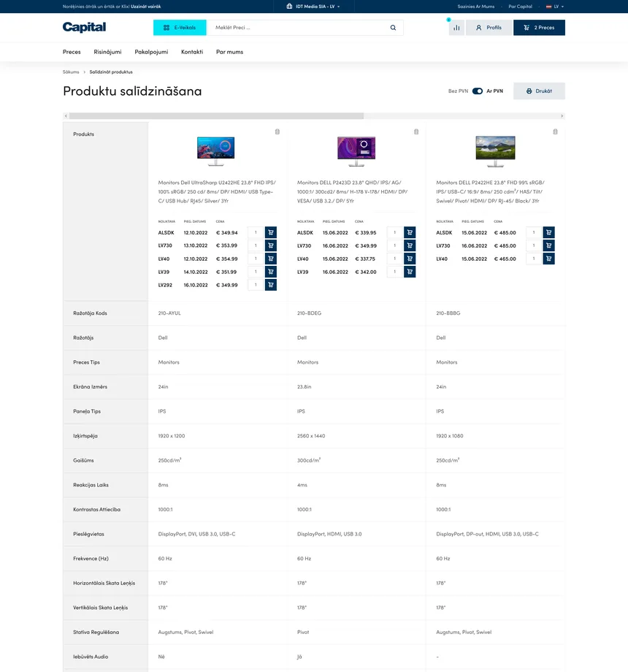Add U2422HE LV292 €349.99 offer to cart
The height and width of the screenshot is (672, 628).
(x=271, y=285)
